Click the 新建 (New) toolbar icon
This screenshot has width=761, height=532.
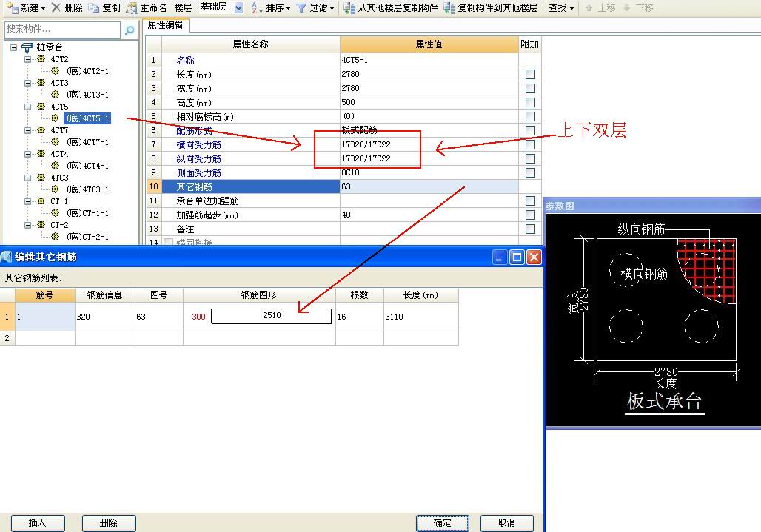tap(12, 7)
